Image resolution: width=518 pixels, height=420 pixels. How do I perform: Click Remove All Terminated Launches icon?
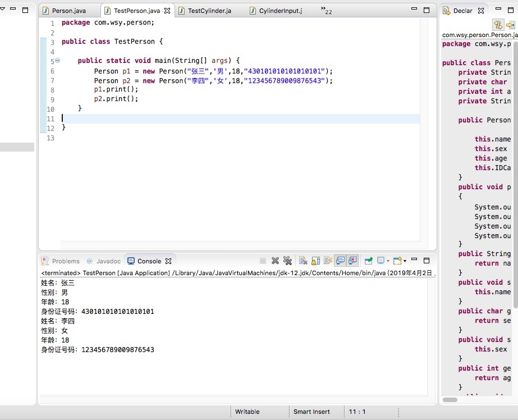tap(287, 261)
